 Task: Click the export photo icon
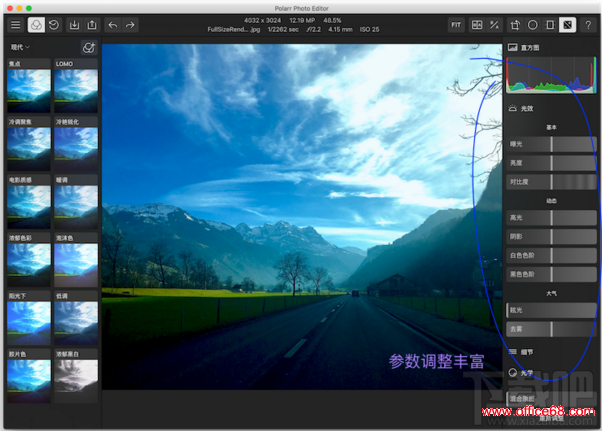click(92, 25)
